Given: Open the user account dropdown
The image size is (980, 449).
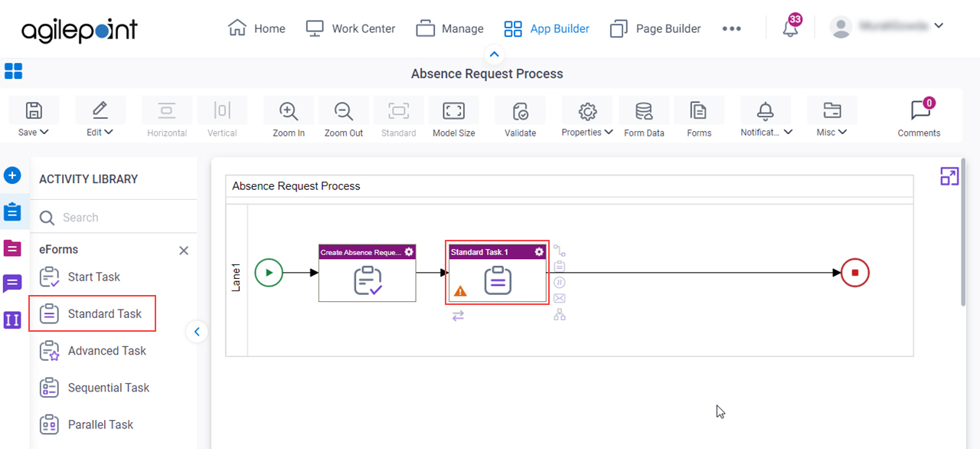Looking at the screenshot, I should coord(939,25).
